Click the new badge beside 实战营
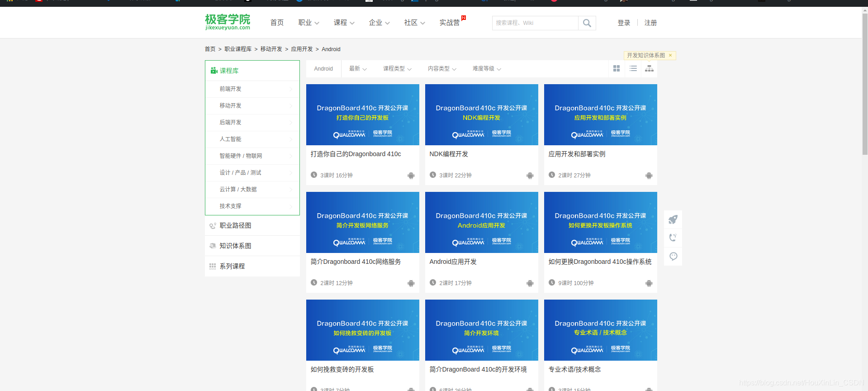The width and height of the screenshot is (868, 391). point(464,18)
